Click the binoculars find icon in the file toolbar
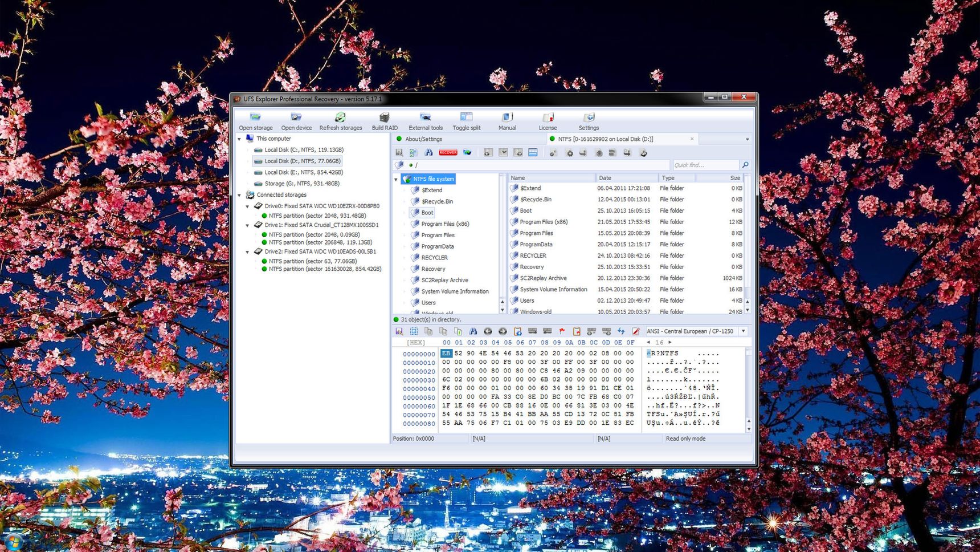 (428, 153)
